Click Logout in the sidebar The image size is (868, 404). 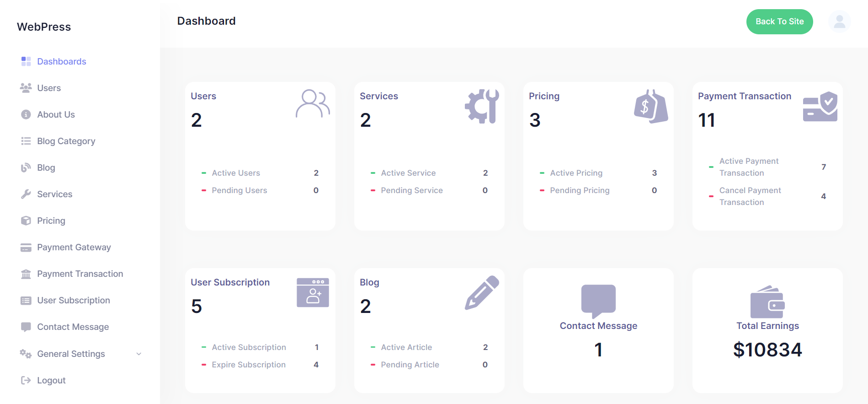point(51,380)
